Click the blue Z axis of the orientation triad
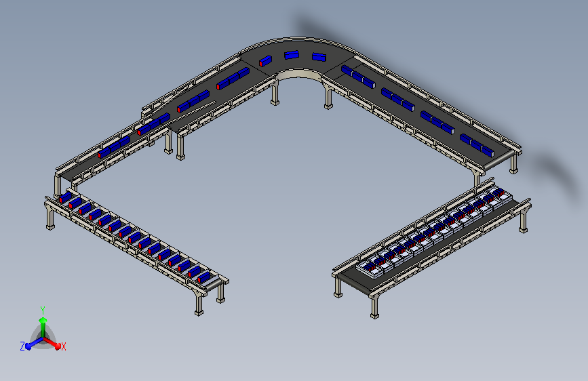The width and height of the screenshot is (588, 381). (x=33, y=343)
